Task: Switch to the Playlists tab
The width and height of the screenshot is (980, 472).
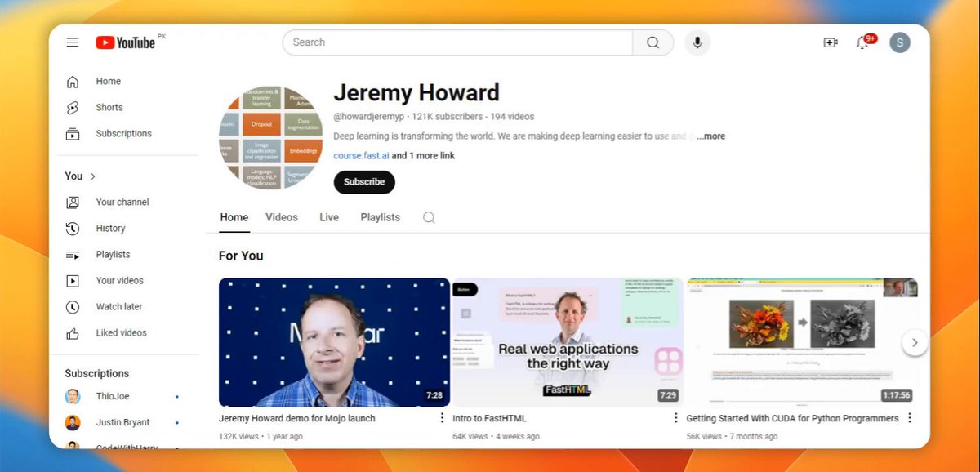Action: pyautogui.click(x=381, y=217)
